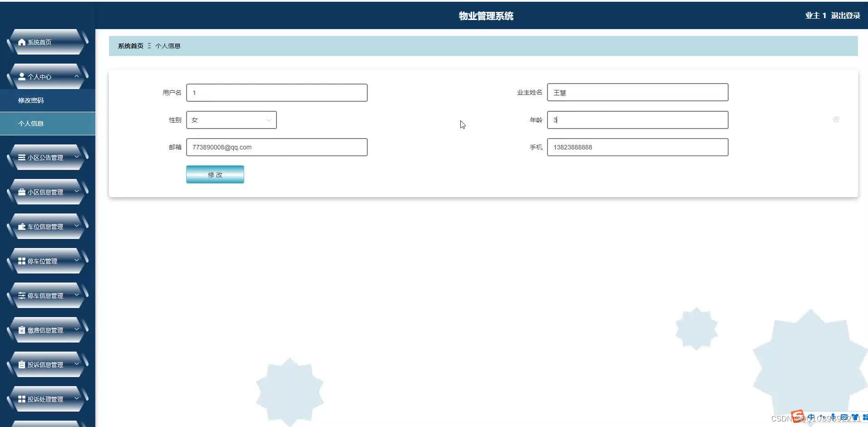868x427 pixels.
Task: Expand the 投诉信息管理 menu chevron
Action: (x=77, y=364)
